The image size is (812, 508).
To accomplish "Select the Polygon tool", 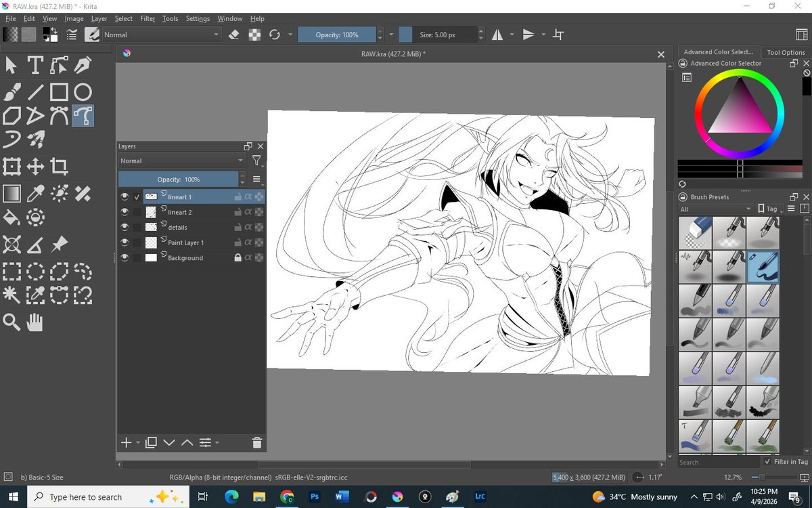I will point(12,116).
